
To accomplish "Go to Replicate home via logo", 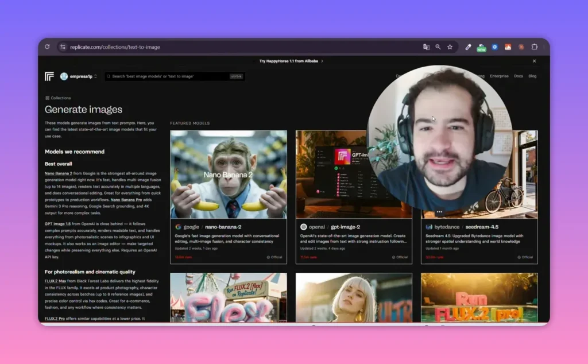I will coord(49,76).
